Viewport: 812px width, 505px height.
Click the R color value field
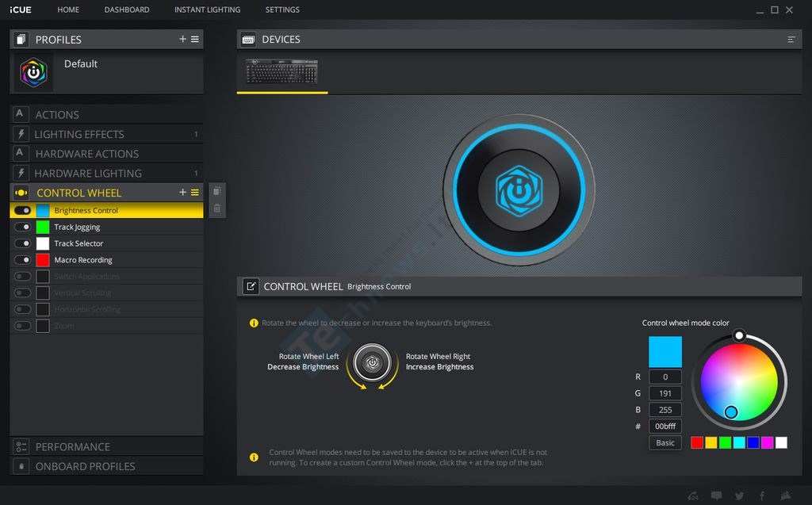[665, 377]
